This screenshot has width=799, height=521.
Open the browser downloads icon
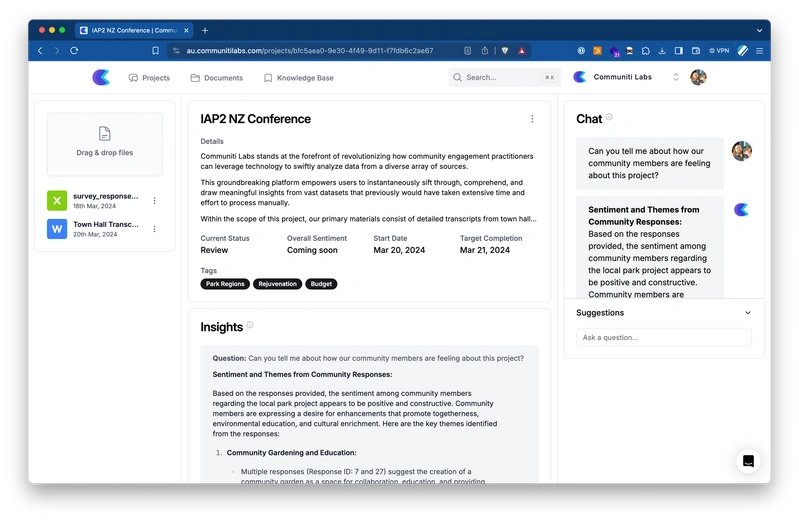coord(662,50)
